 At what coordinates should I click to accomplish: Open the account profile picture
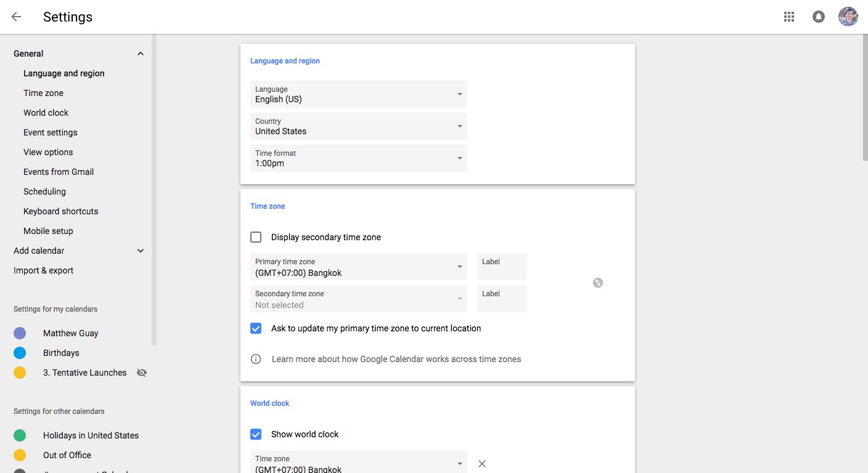click(848, 17)
